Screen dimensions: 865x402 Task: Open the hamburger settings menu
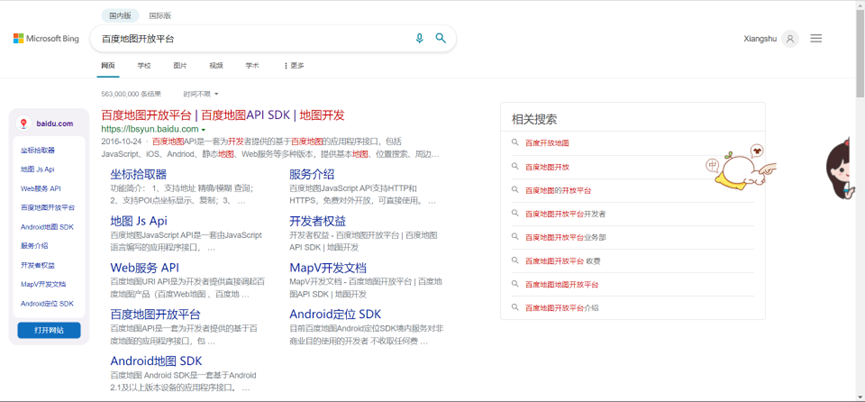tap(816, 39)
